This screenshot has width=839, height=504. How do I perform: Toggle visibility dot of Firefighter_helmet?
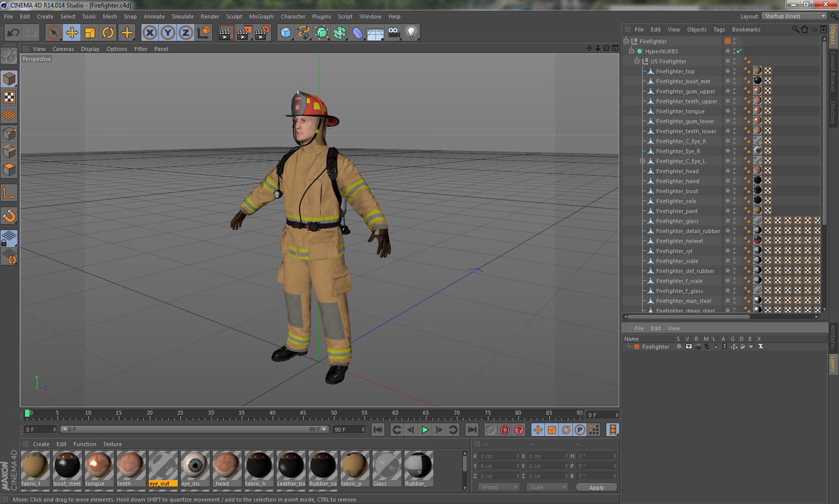click(x=734, y=241)
